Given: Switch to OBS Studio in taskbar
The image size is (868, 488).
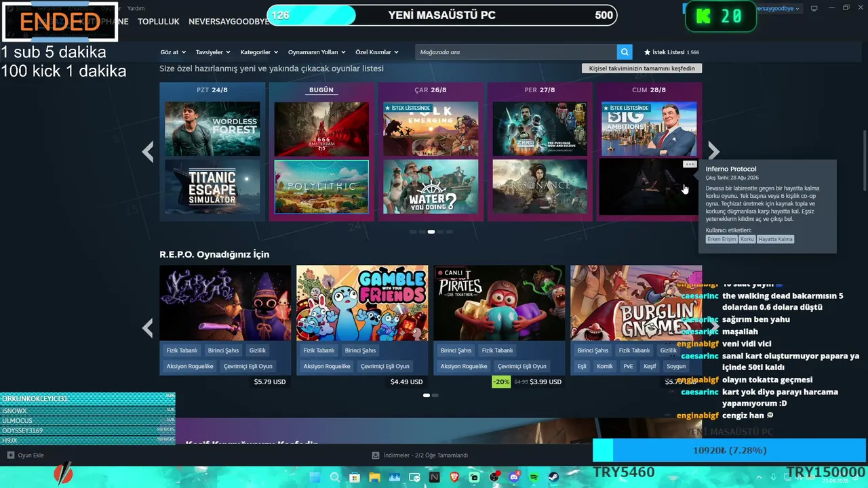Looking at the screenshot, I should point(494,477).
